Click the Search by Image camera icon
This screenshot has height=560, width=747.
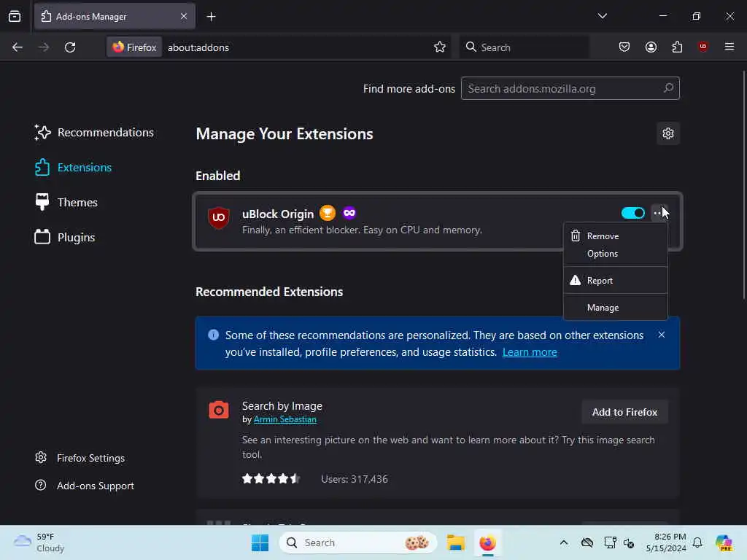pos(219,410)
